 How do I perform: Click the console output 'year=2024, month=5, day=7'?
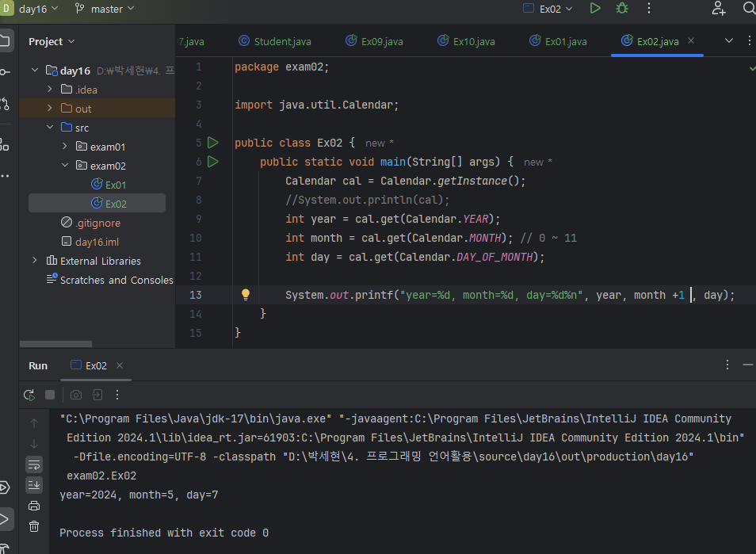pyautogui.click(x=139, y=495)
